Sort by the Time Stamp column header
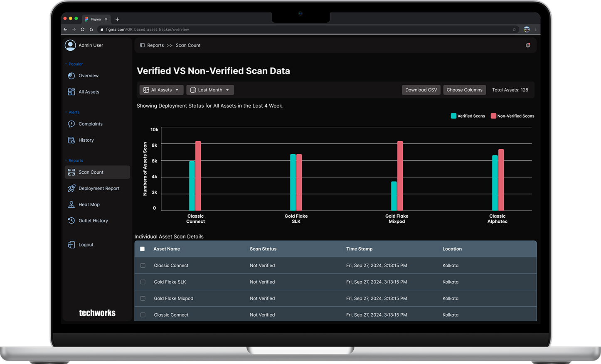Viewport: 601px width, 364px height. [x=359, y=249]
